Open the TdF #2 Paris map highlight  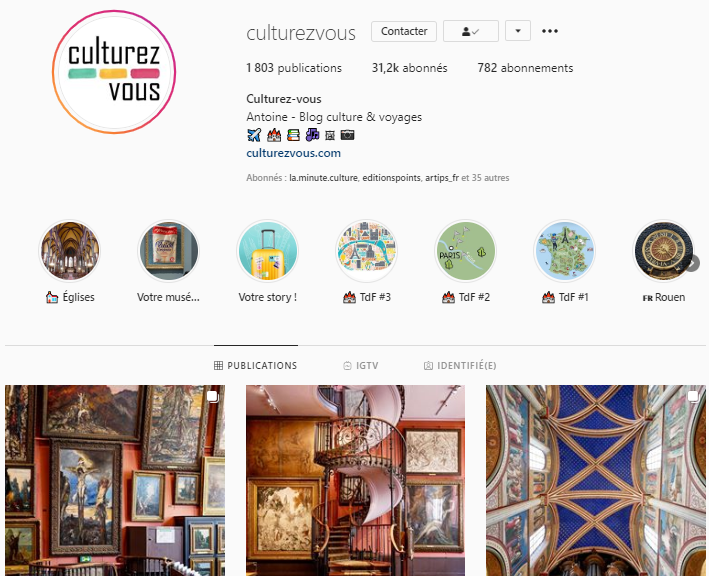coord(466,250)
